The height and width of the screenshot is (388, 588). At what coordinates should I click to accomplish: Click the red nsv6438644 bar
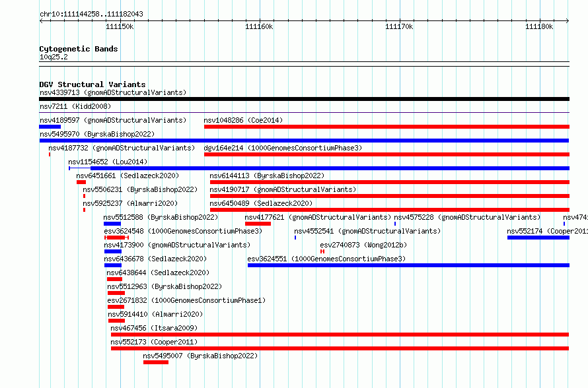(114, 279)
